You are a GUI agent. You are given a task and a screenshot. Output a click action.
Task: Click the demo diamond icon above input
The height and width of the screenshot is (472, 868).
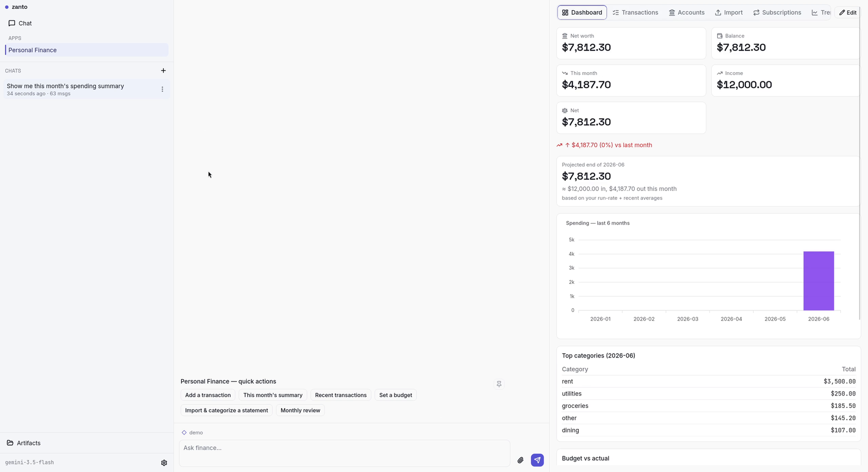184,433
